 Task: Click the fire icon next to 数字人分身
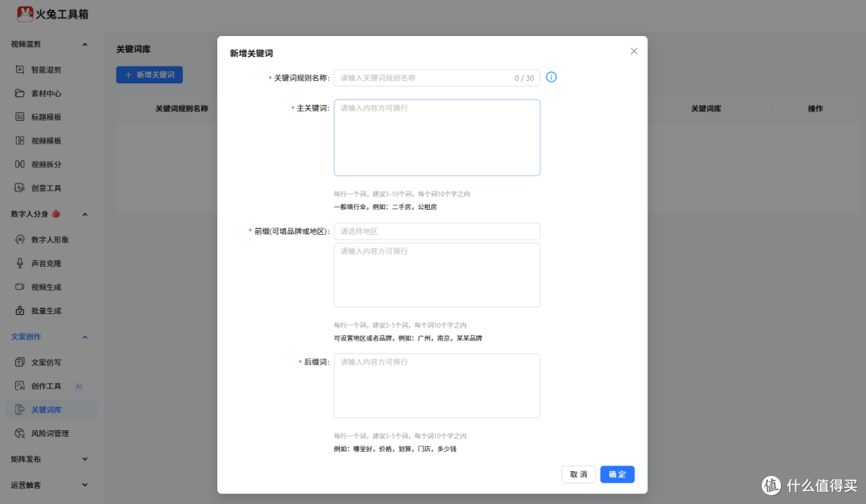pos(56,214)
